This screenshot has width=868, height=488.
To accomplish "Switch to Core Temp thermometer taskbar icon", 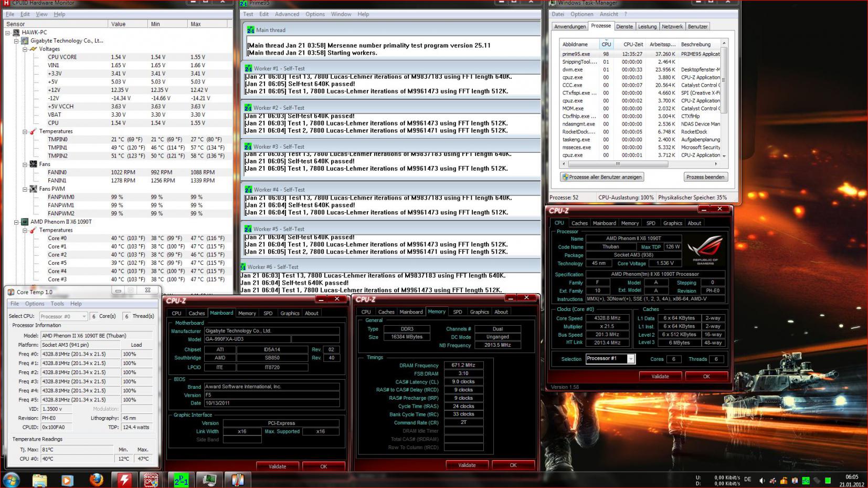I will 237,480.
